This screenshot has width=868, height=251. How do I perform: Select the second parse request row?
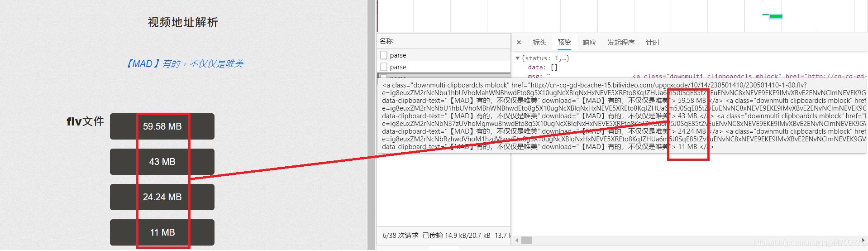(x=444, y=67)
